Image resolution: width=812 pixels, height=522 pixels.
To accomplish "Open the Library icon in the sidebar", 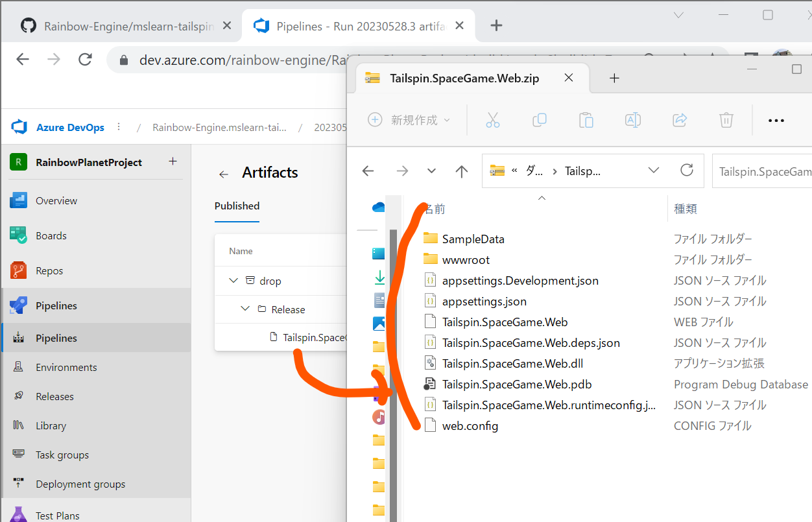I will (x=18, y=425).
